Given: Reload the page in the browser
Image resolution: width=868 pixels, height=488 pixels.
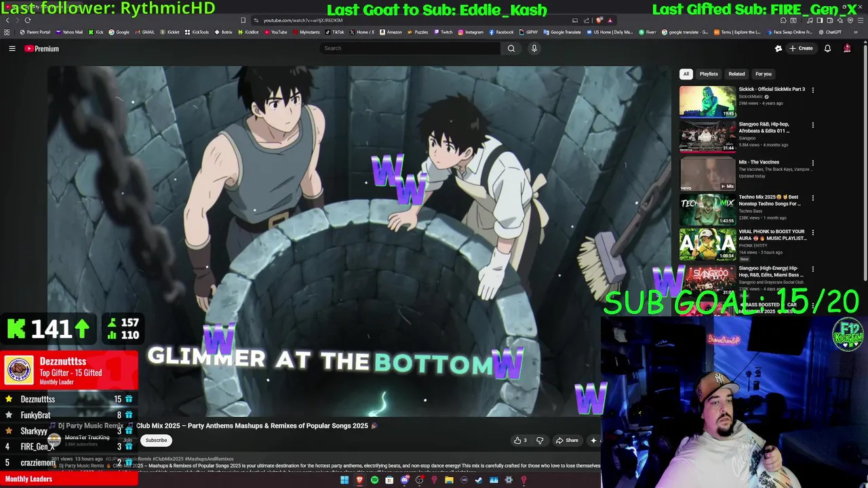Looking at the screenshot, I should point(28,20).
